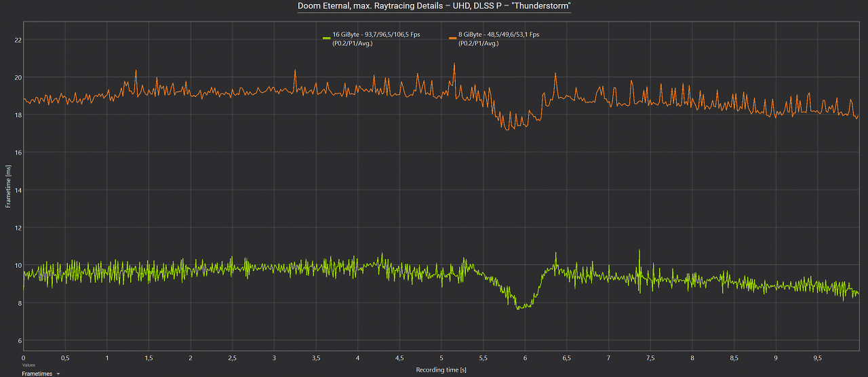Click the green 16 GiByte legend color swatch
Viewport: 868px width, 377px height.
[327, 38]
